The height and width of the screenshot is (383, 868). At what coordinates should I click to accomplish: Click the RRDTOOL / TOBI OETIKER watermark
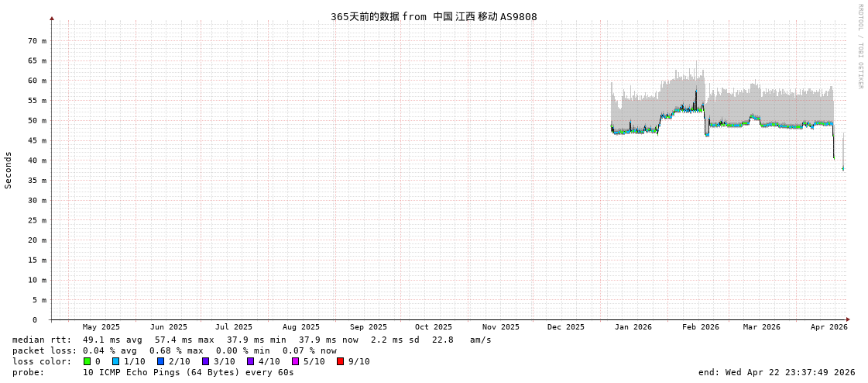[x=860, y=47]
